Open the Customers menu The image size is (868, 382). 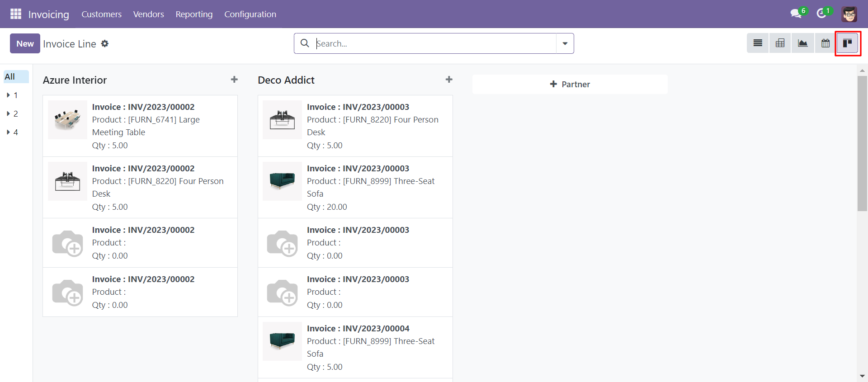click(101, 14)
